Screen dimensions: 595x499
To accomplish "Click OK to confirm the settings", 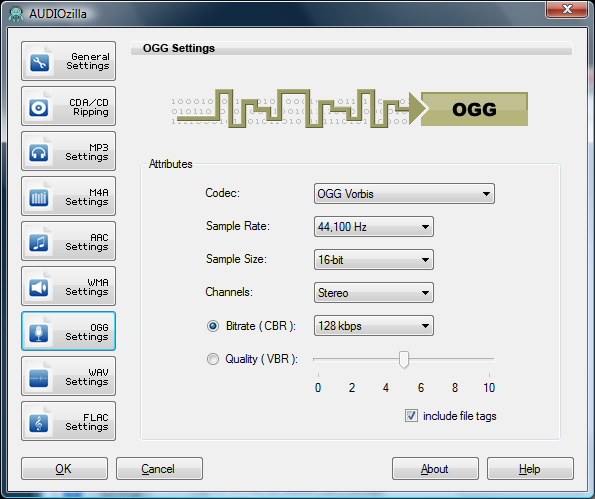I will pyautogui.click(x=65, y=469).
